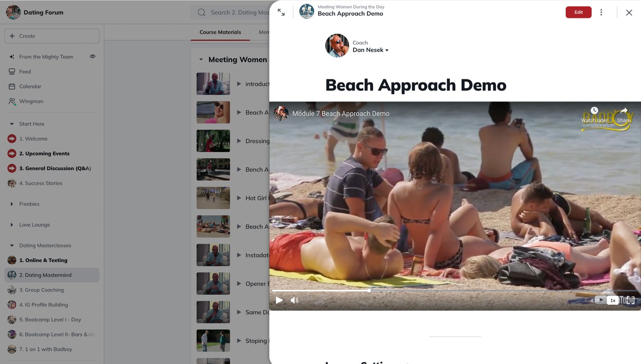Click the Meeting Women During the Day breadcrumb

coord(351,7)
